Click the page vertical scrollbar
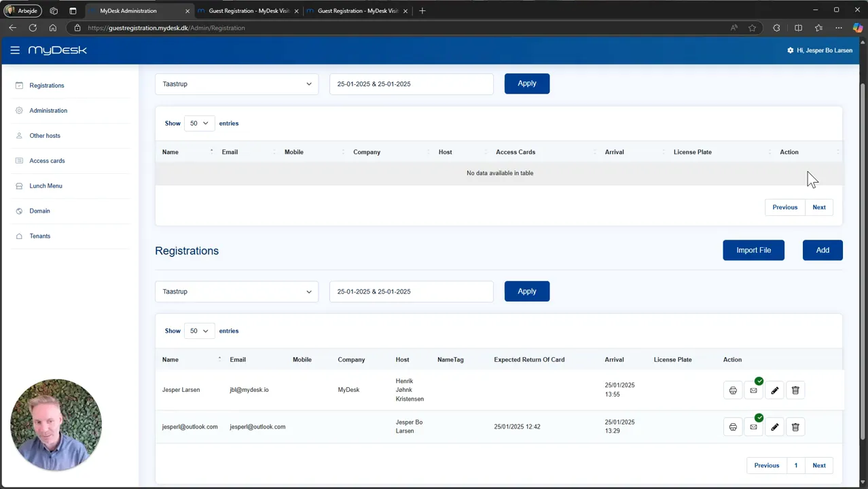 [x=863, y=261]
